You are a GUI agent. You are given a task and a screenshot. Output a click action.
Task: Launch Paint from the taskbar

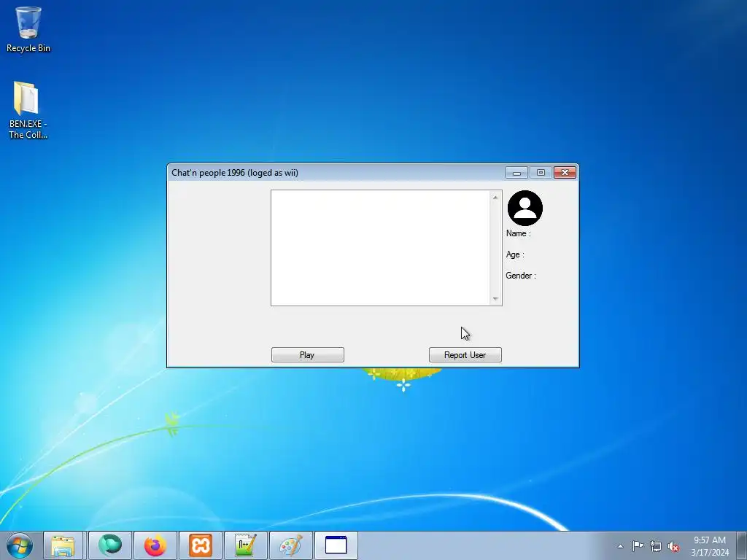point(290,545)
